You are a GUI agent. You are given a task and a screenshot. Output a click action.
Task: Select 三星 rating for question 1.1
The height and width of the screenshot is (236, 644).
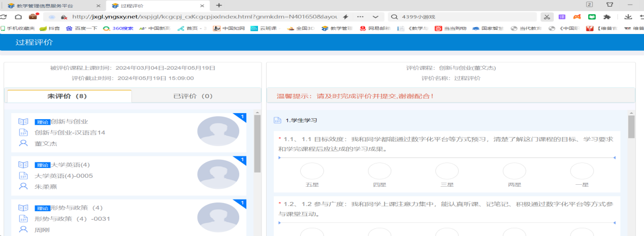point(447,172)
